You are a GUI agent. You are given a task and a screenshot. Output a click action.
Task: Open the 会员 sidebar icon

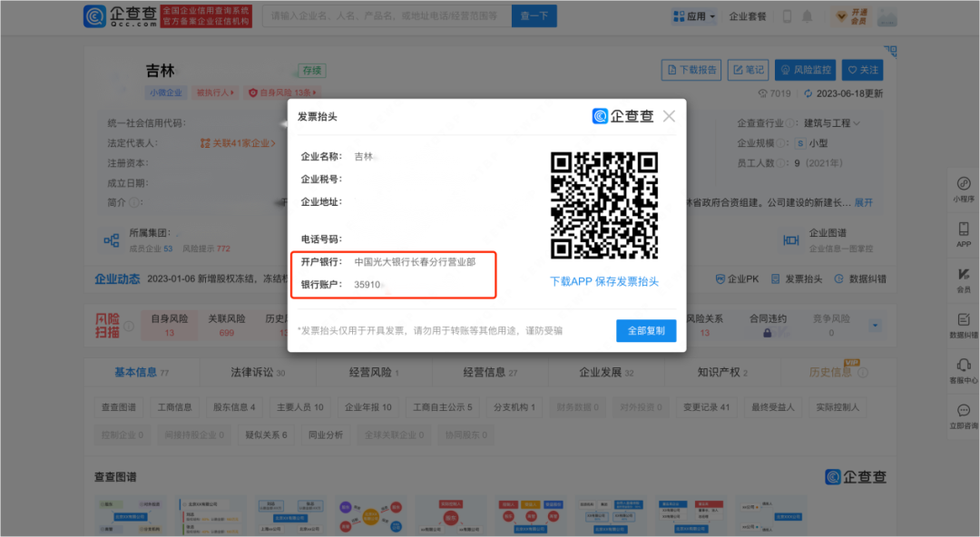click(x=963, y=280)
